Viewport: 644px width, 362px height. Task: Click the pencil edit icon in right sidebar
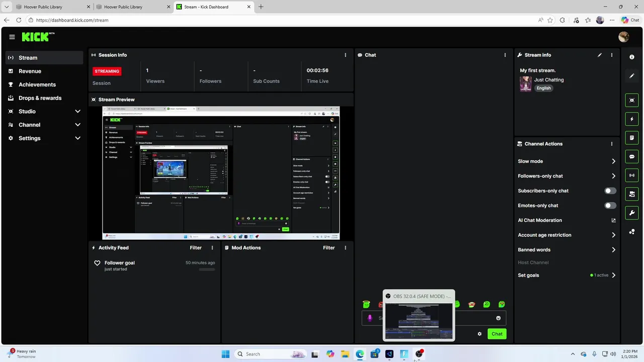point(632,76)
